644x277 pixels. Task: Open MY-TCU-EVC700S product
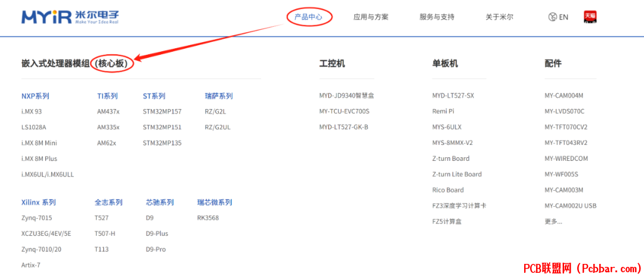click(344, 111)
